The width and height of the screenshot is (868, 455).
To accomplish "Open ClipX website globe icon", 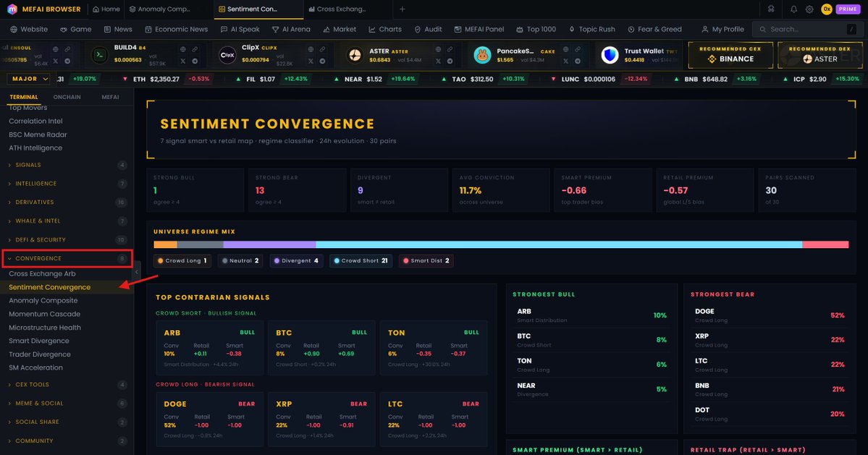I will [311, 49].
